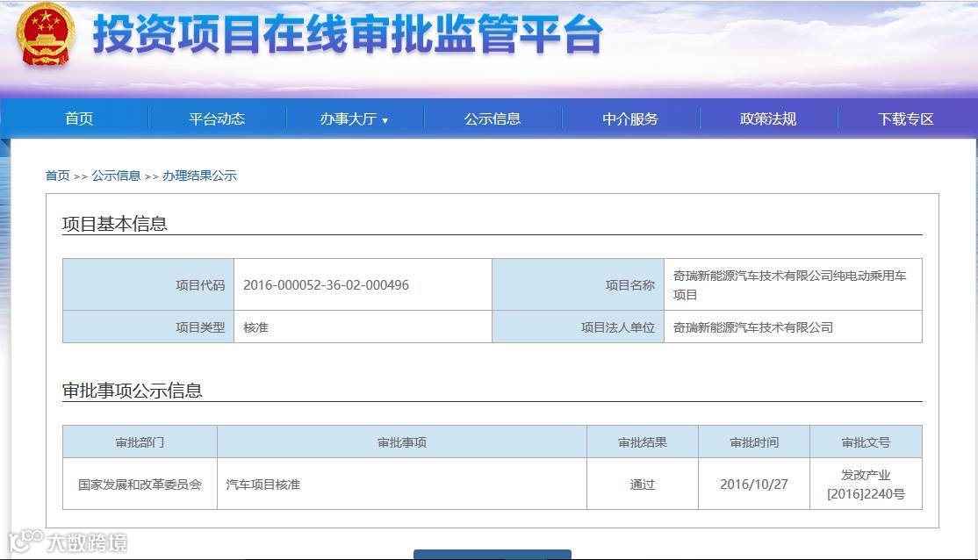Click the 审批事项公示信息 section heading
Viewport: 978px width, 560px height.
133,391
